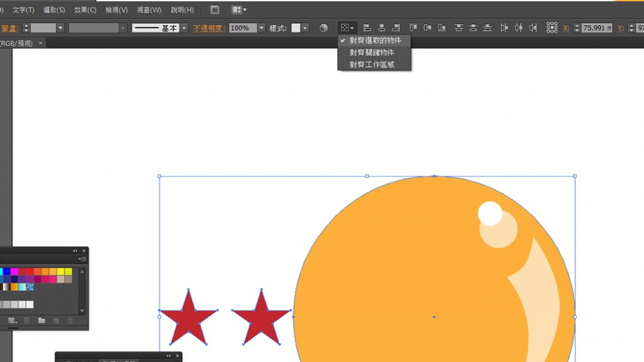Open the stroke weight dropdown
The height and width of the screenshot is (362, 644).
(60, 28)
